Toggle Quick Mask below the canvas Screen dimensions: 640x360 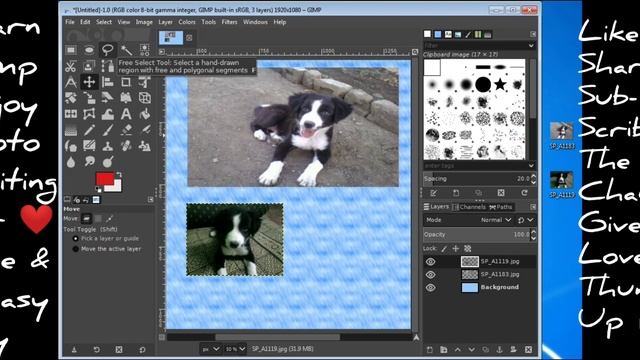[162, 337]
